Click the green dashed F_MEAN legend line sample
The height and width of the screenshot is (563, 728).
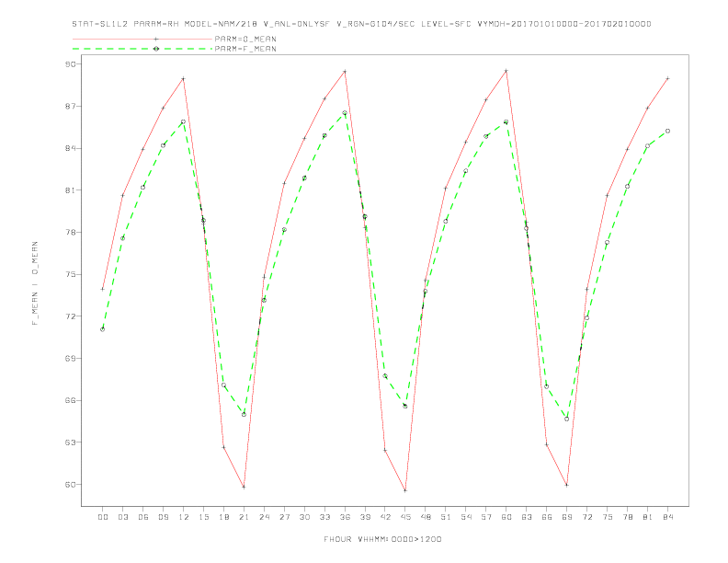click(x=142, y=49)
